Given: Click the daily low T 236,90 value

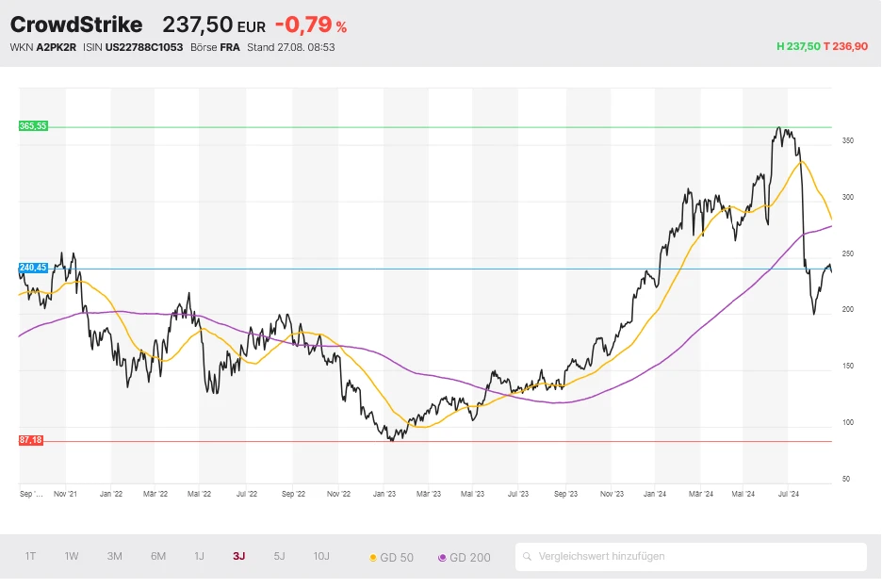Looking at the screenshot, I should tap(845, 46).
